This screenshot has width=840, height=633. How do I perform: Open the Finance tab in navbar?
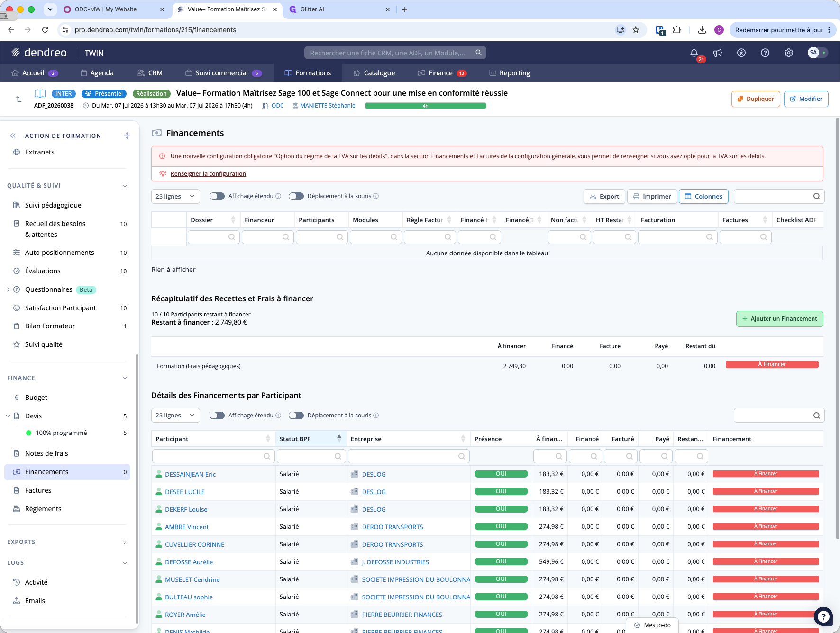click(x=441, y=73)
